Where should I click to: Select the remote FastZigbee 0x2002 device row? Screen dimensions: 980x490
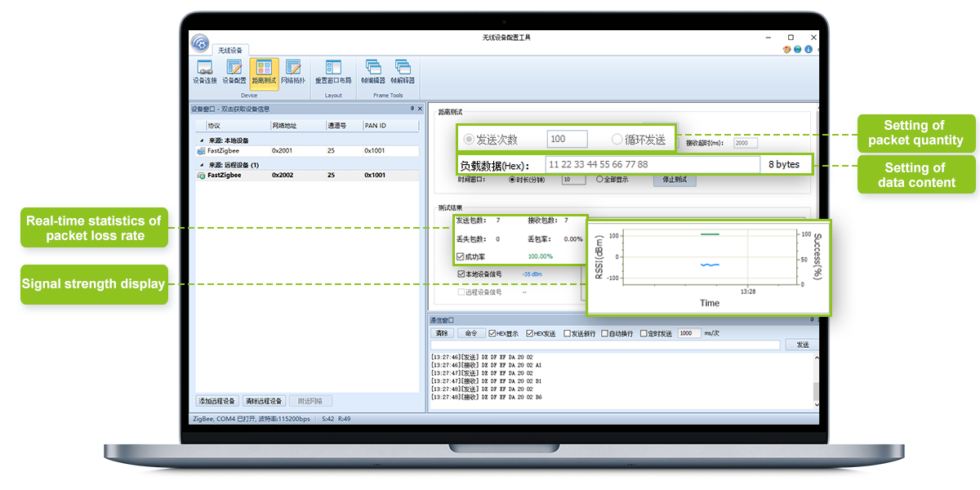tap(305, 175)
